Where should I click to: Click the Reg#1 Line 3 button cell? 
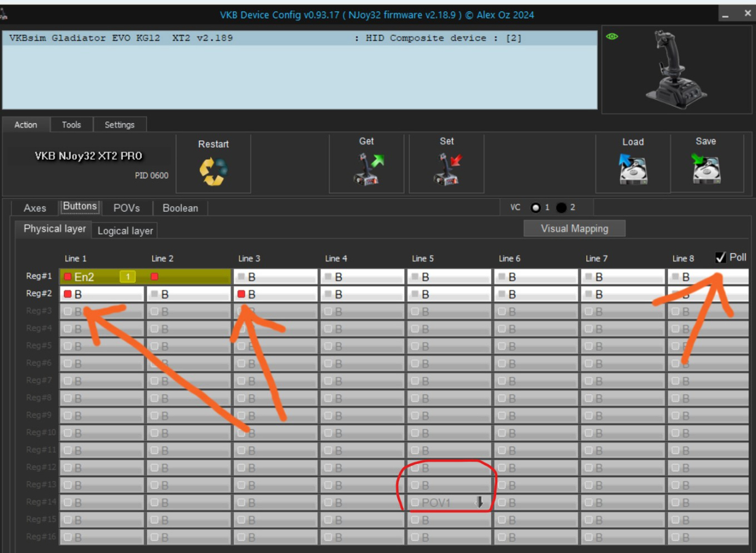(x=275, y=277)
